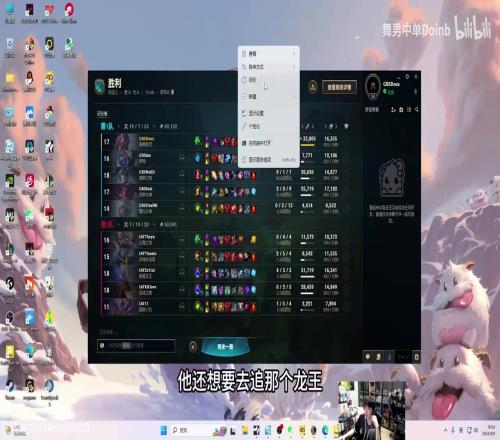The width and height of the screenshot is (500, 440).
Task: Click the post-game chat input field
Action: 136,346
